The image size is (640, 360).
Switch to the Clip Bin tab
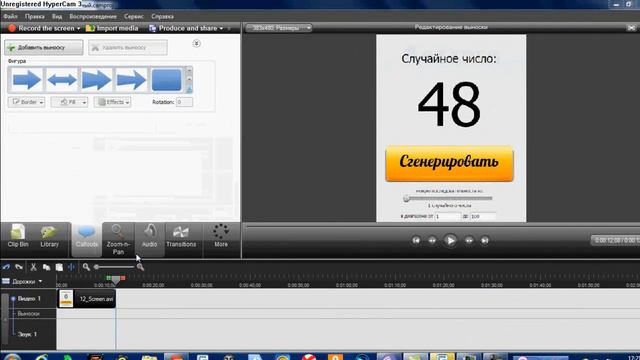point(18,236)
